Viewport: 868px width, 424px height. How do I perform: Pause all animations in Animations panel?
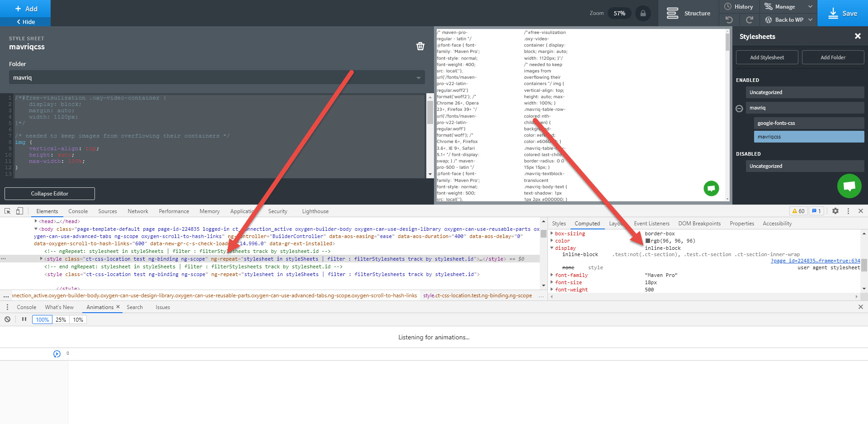[24, 319]
